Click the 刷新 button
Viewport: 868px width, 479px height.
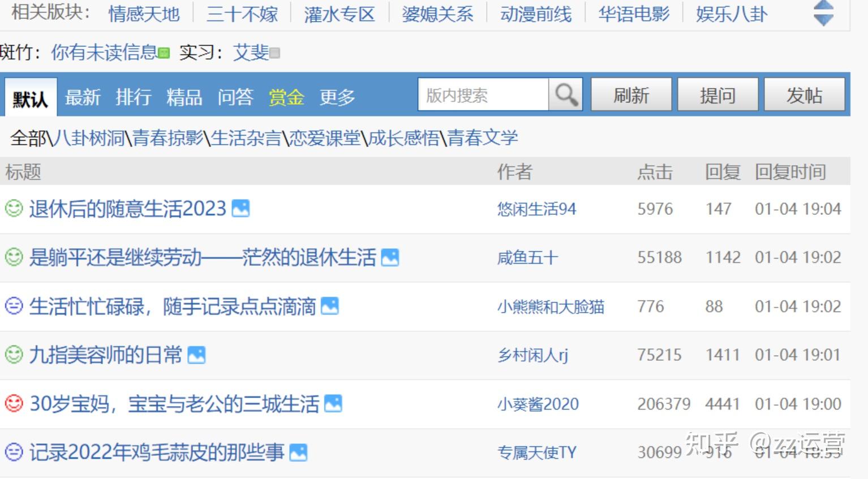pos(631,94)
